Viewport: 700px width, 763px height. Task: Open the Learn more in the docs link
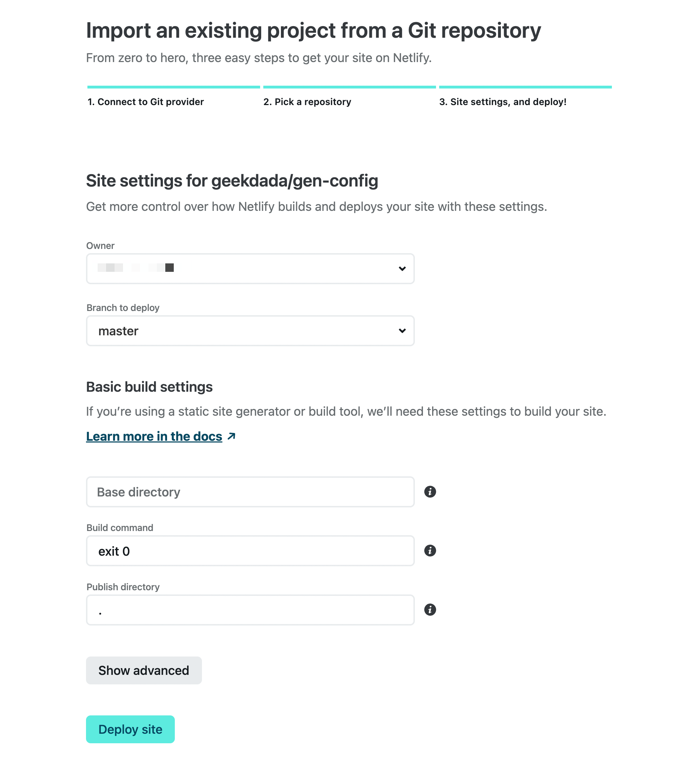[x=154, y=437]
